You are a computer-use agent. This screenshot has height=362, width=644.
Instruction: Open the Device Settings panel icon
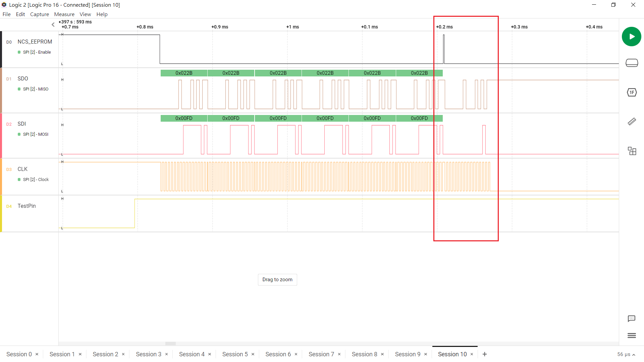coord(632,63)
